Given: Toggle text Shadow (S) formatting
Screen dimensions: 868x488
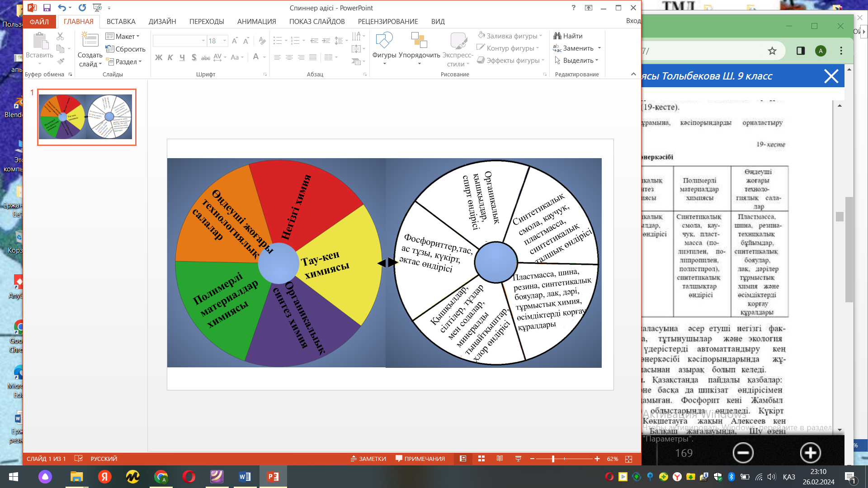Looking at the screenshot, I should (x=194, y=57).
